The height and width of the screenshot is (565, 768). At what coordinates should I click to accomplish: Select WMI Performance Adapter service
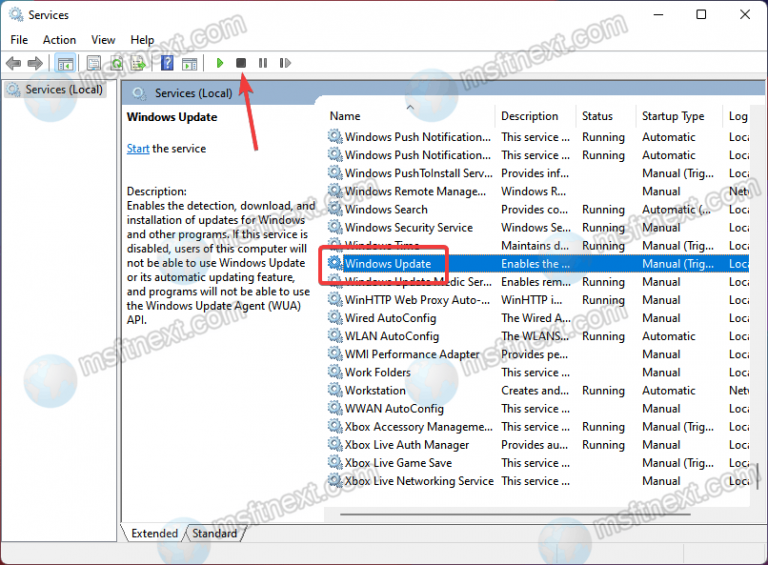click(537, 354)
